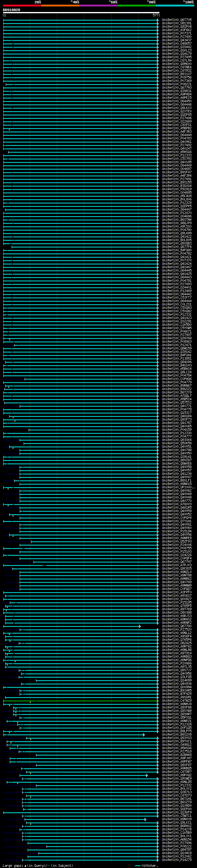Select the UniRef100_C6TLM4 label
Viewport: 197px width, 868px height.
[x=177, y=61]
